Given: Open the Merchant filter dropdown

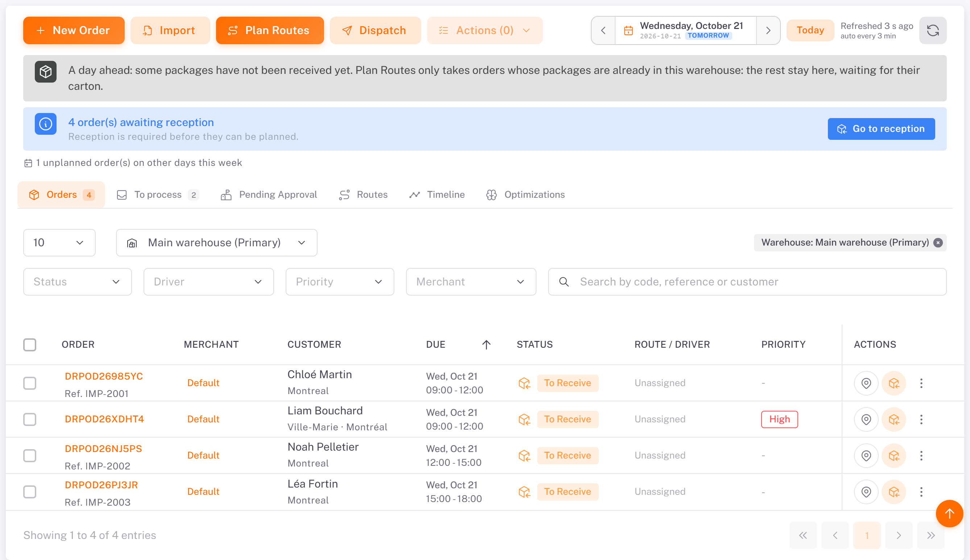Looking at the screenshot, I should (x=471, y=282).
